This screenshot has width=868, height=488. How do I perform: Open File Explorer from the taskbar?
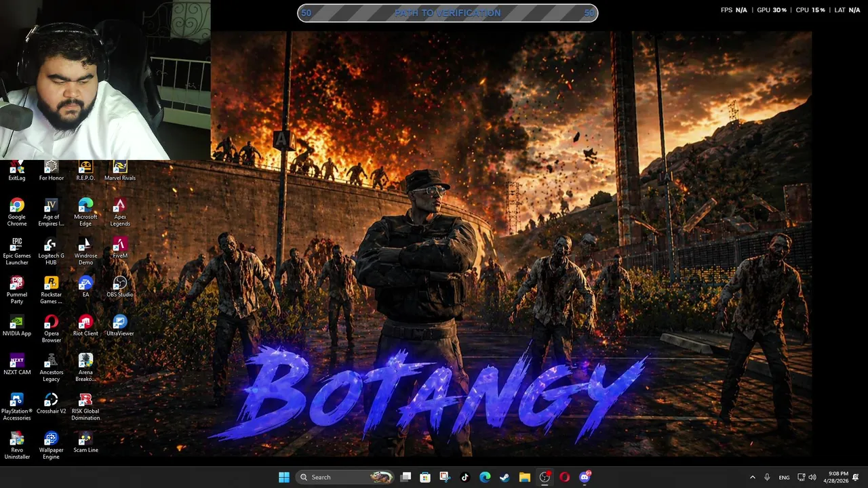[524, 477]
